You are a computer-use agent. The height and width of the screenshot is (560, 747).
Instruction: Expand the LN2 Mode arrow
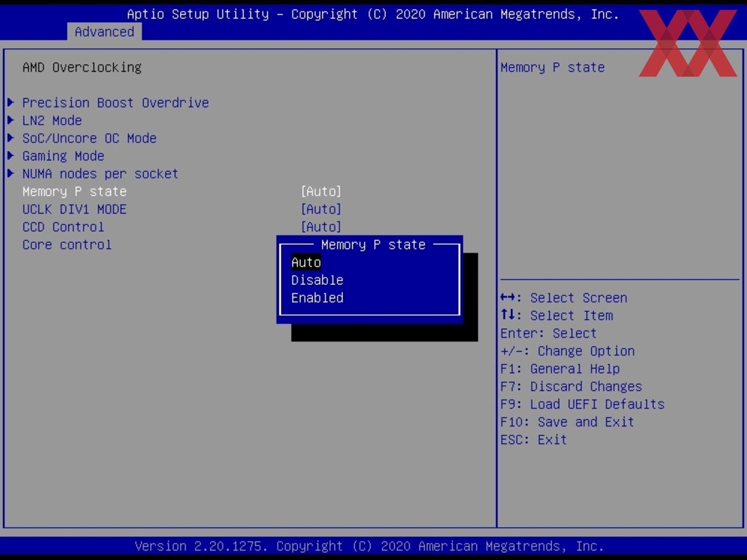click(10, 120)
